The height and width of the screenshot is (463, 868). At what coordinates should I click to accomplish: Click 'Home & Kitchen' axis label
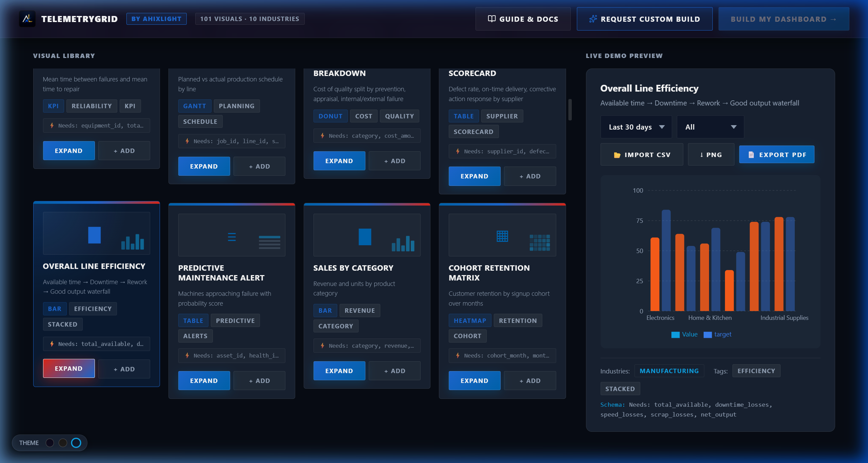(710, 318)
